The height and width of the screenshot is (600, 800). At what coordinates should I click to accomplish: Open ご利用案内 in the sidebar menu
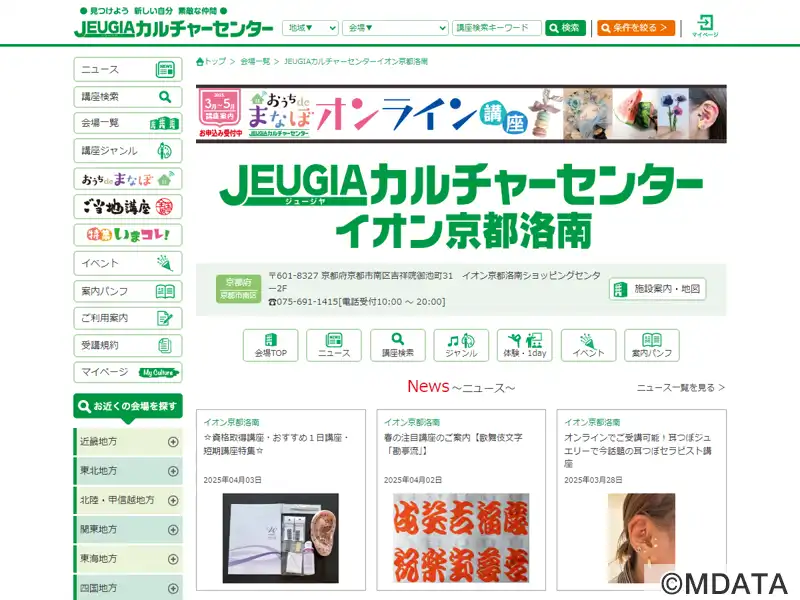(128, 318)
